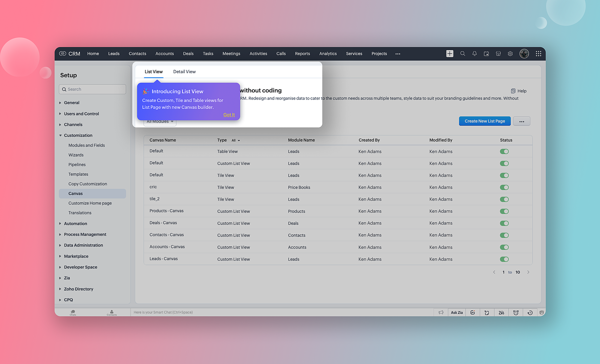
Task: Turn off status for Leads - Canvas
Action: 504,259
